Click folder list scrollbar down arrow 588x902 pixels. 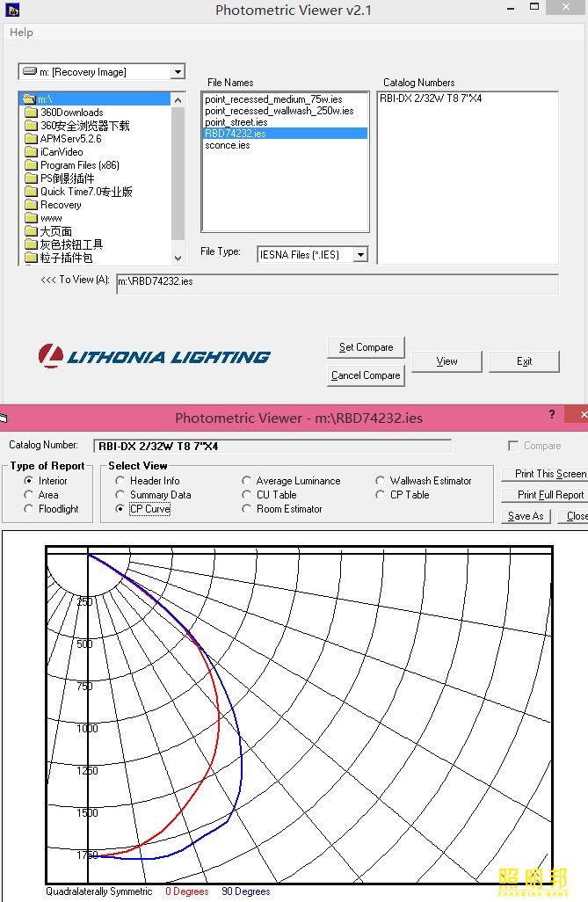178,258
